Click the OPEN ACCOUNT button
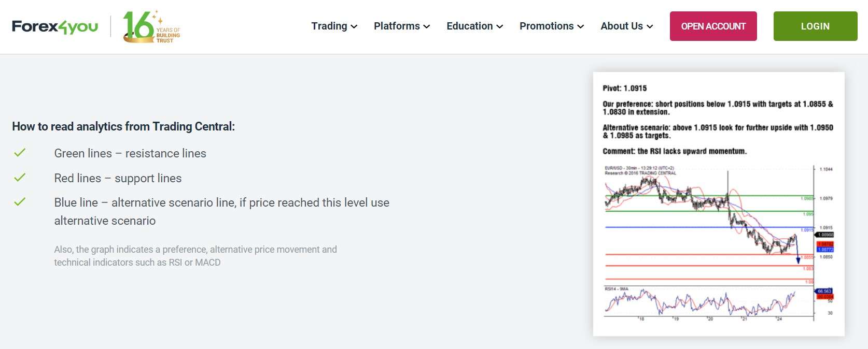868x349 pixels. (x=713, y=26)
